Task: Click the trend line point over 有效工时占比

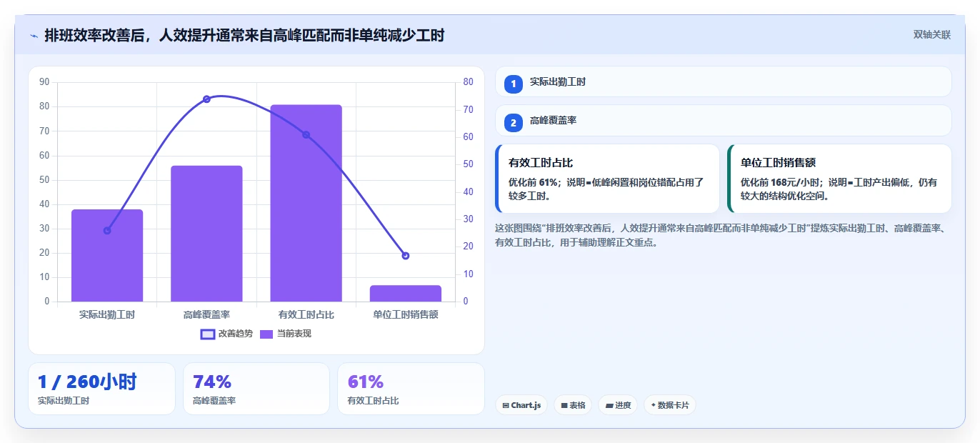Action: (x=306, y=134)
